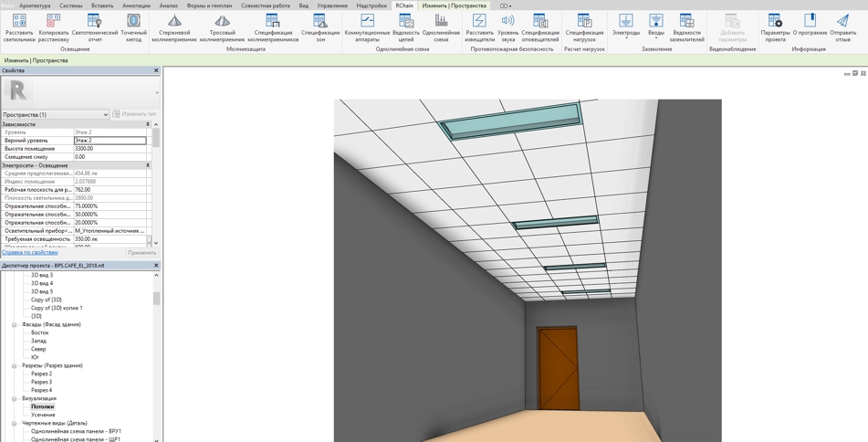
Task: Collapse the Фасады (Фасад здания) tree node
Action: coord(15,325)
